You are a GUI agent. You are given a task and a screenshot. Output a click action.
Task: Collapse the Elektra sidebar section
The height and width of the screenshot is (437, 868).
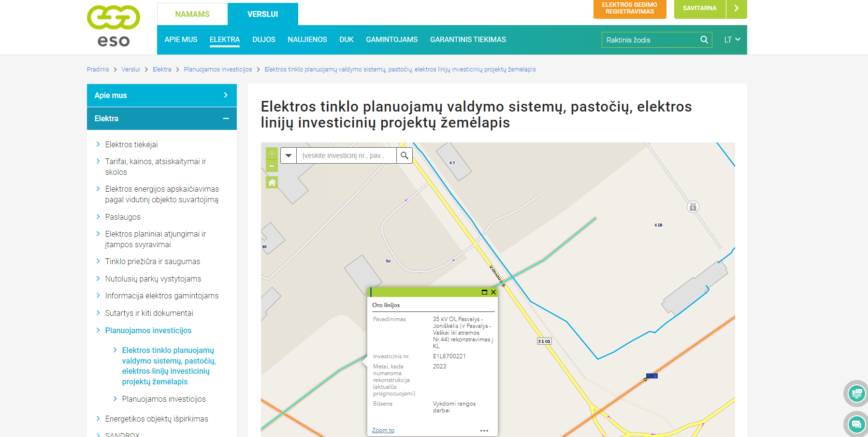[226, 118]
